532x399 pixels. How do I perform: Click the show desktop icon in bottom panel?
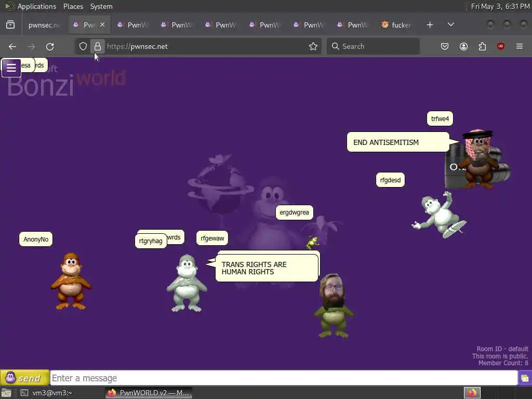click(6, 393)
